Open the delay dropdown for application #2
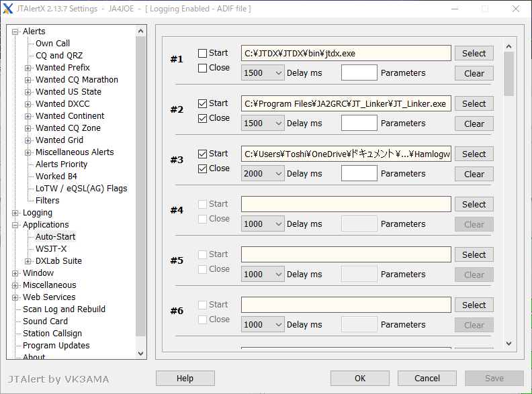The width and height of the screenshot is (532, 394). [263, 123]
